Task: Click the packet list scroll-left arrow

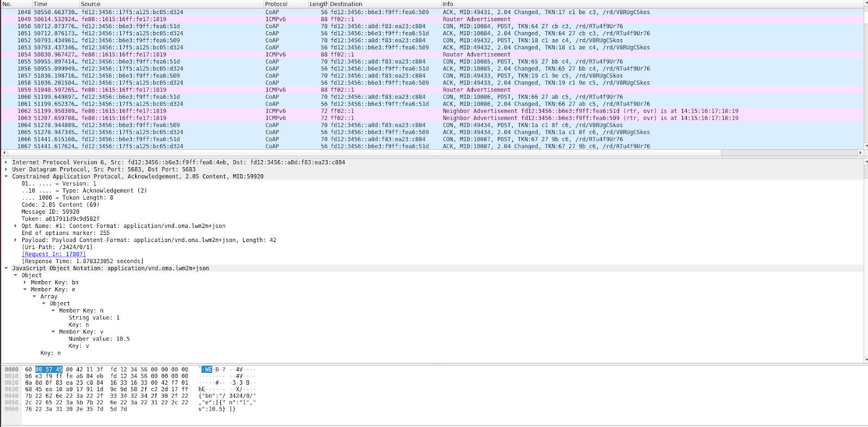Action: click(x=4, y=153)
